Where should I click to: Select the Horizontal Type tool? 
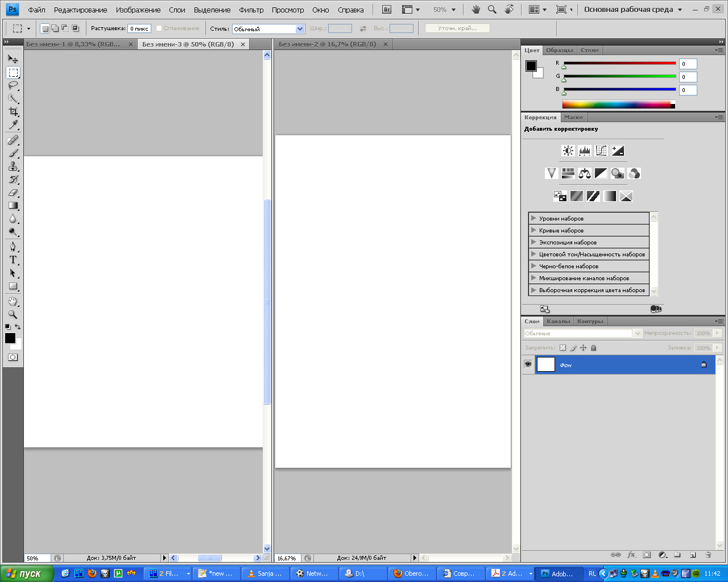click(13, 260)
